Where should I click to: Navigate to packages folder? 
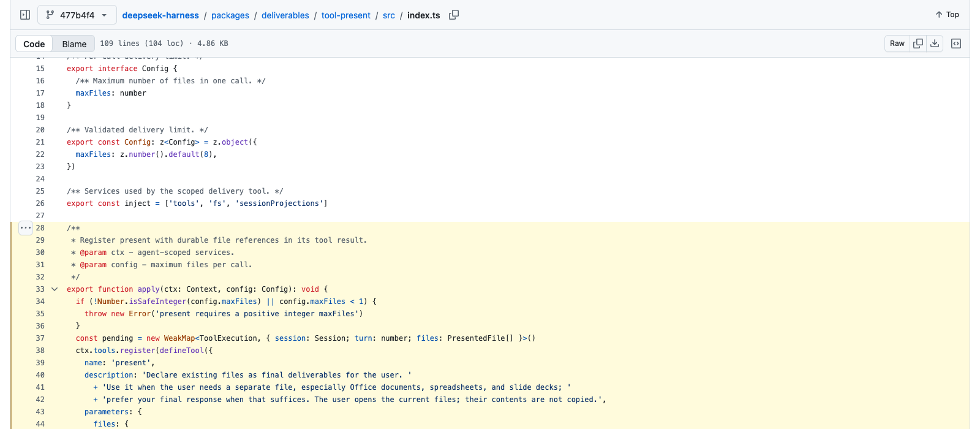click(230, 15)
